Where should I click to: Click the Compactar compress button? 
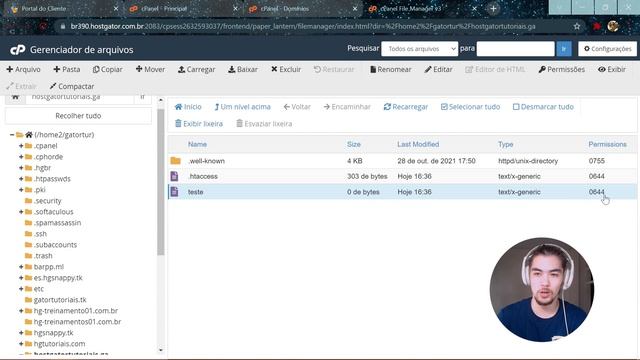click(71, 86)
